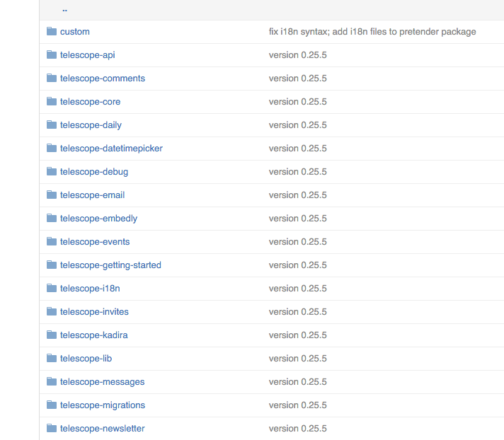Click folder icon beside telescope-lib

pos(52,358)
